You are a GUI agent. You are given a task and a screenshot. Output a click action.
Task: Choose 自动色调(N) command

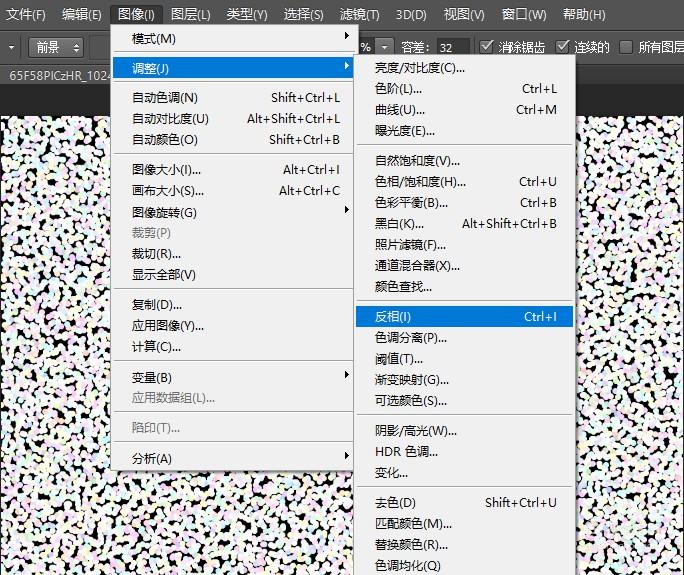pyautogui.click(x=233, y=97)
